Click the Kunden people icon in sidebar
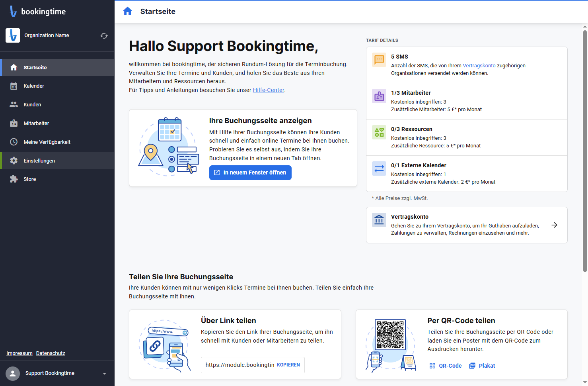Viewport: 588px width, 386px height. tap(14, 104)
